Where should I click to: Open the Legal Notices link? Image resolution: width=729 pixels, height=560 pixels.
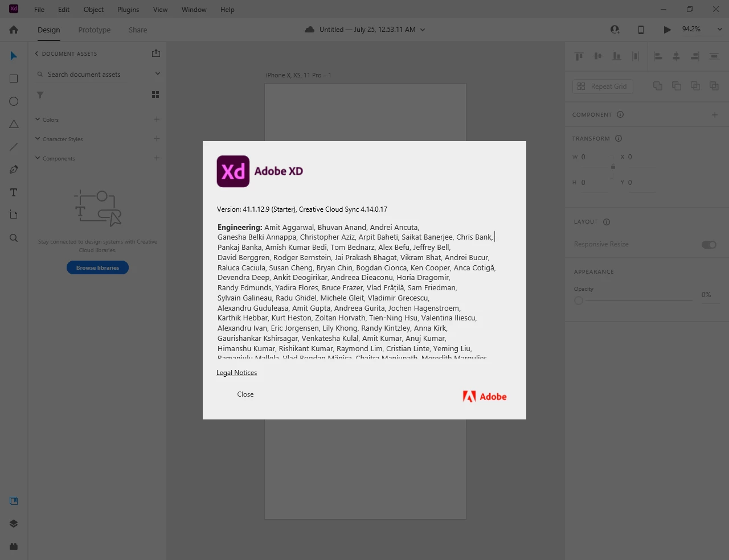point(237,373)
